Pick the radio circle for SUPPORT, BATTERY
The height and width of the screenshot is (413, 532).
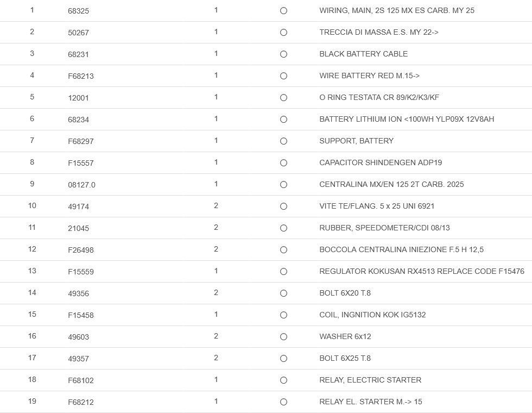point(283,141)
